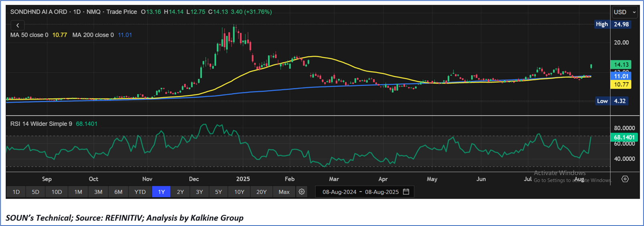Image resolution: width=644 pixels, height=226 pixels.
Task: Select the 1D time range
Action: 16,192
